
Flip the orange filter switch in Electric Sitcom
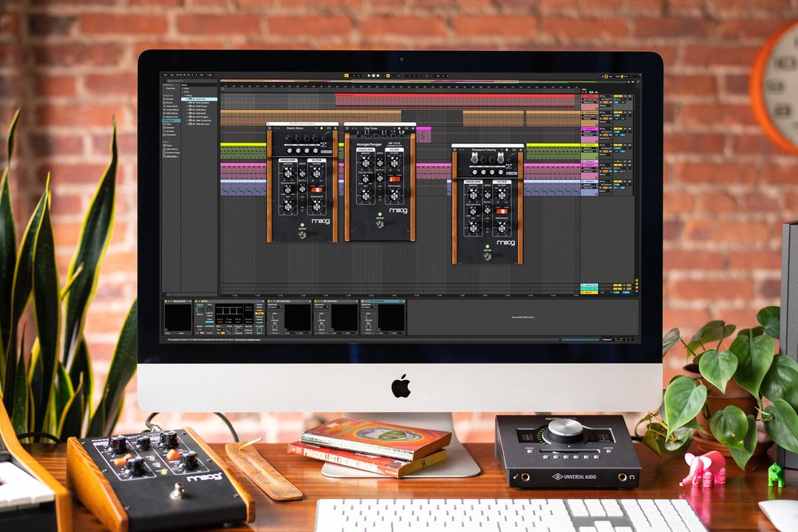pos(316,190)
